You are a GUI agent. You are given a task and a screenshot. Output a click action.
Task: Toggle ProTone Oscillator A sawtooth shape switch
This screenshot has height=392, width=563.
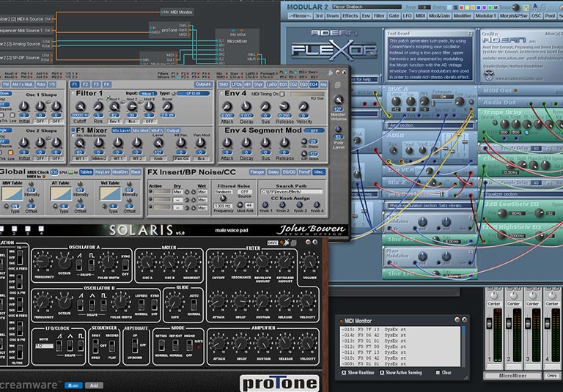79,265
